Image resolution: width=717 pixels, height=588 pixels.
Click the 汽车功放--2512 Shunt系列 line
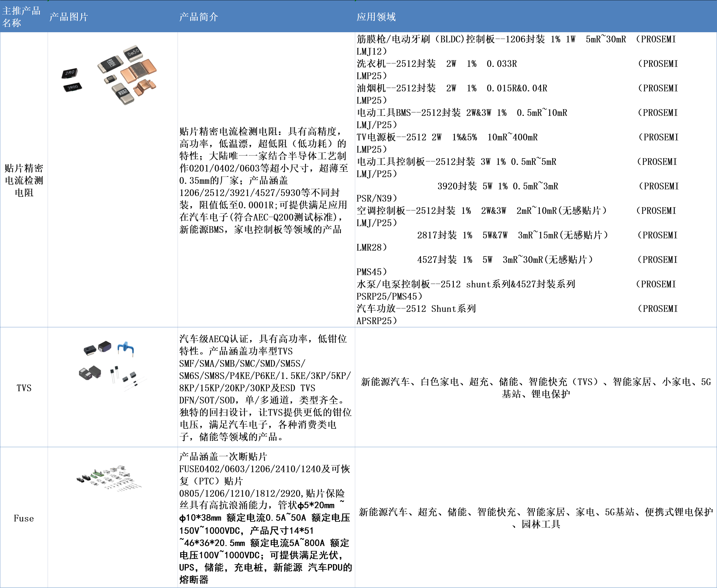[517, 309]
